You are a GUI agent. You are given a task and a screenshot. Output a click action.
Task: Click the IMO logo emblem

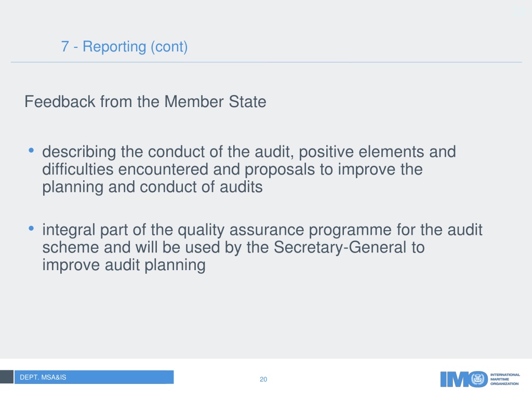tap(478, 379)
